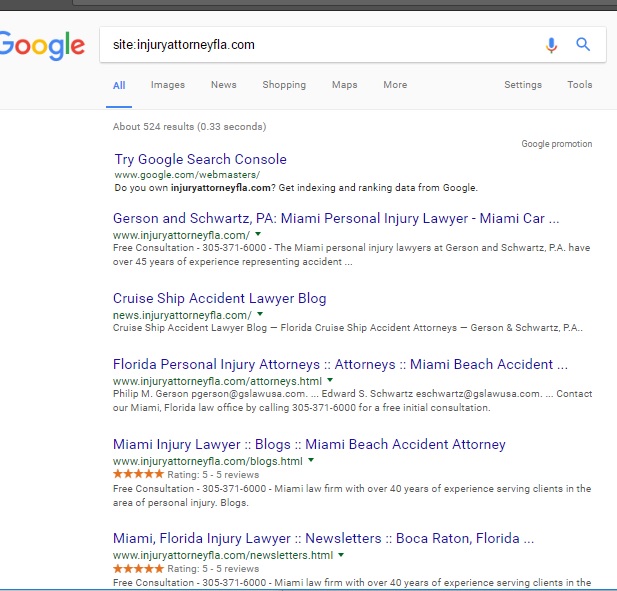Expand dropdown arrow next to newsletters.html URL
617x591 pixels.
tap(341, 554)
